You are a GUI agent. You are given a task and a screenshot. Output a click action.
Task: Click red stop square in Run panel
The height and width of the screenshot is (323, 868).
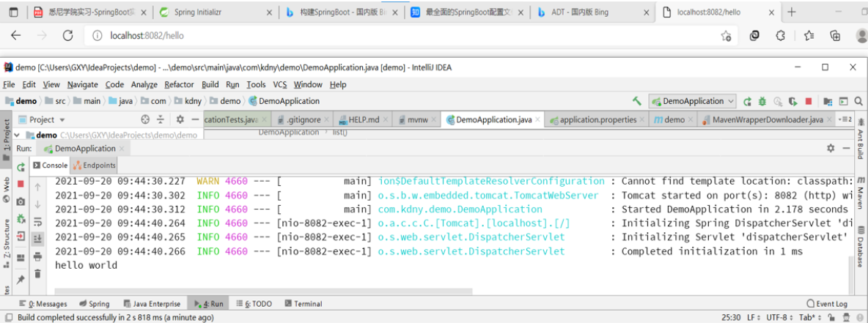[x=21, y=184]
